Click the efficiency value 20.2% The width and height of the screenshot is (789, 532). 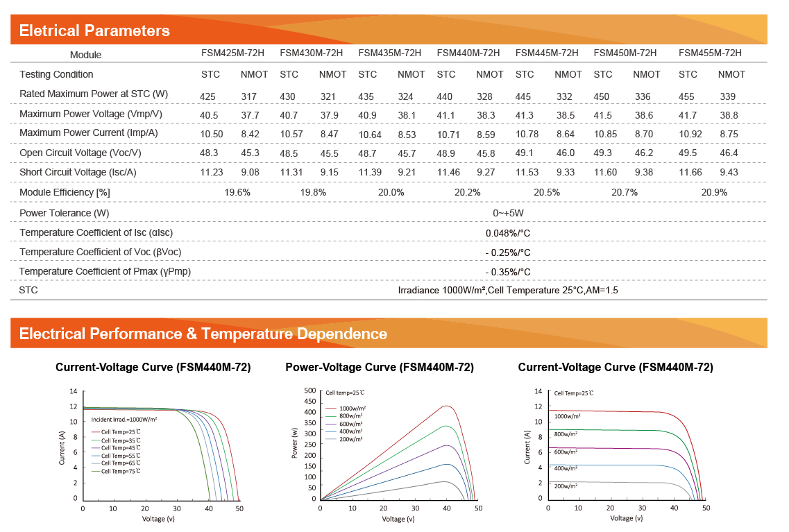pyautogui.click(x=468, y=193)
